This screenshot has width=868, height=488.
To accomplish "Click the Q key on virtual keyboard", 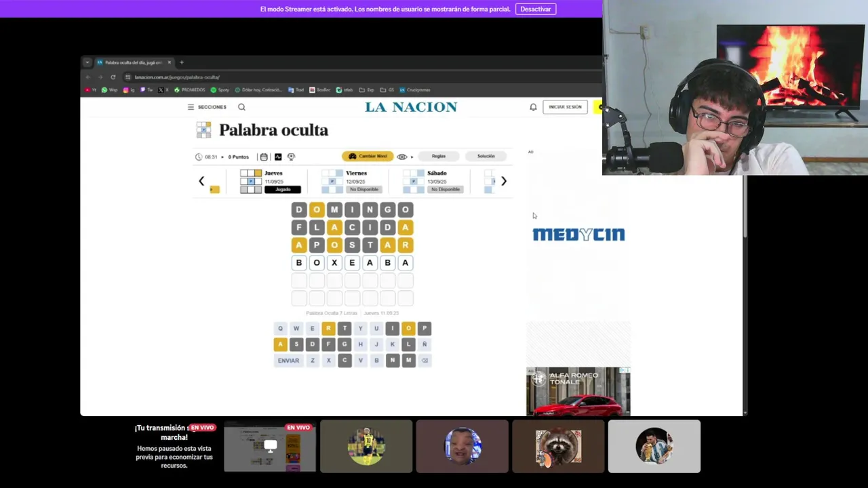I will click(280, 328).
